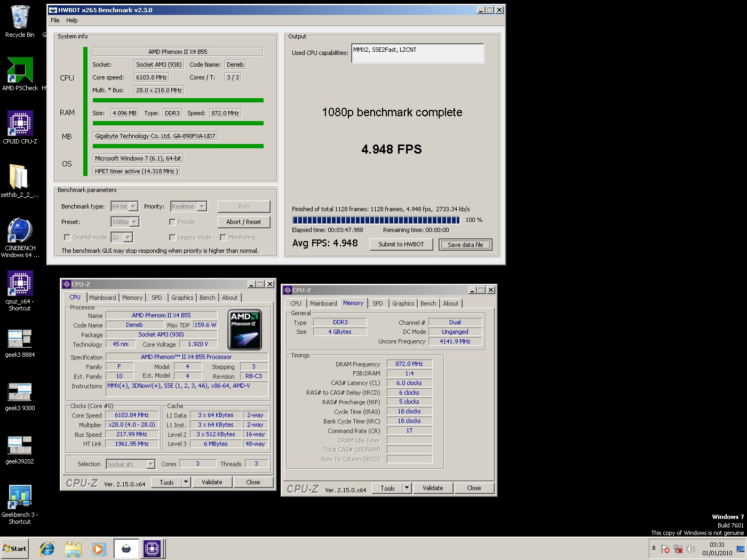Open the setfsb_2_2 folder icon

pos(20,181)
